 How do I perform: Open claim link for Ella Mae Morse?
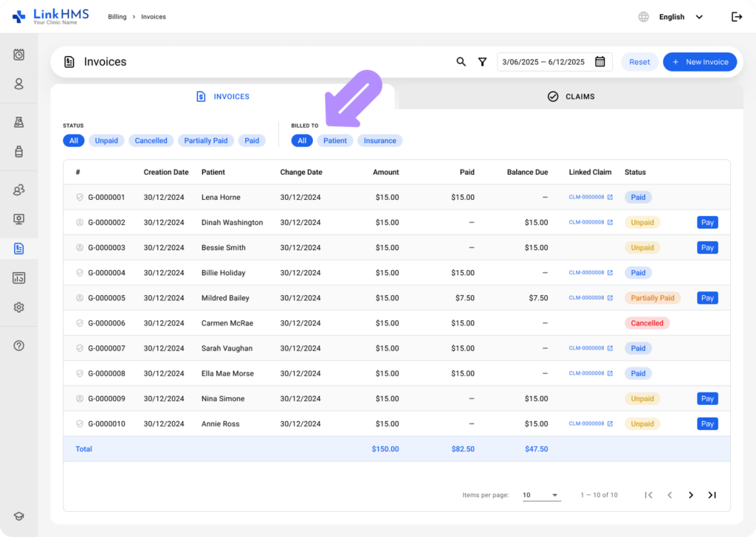click(591, 373)
